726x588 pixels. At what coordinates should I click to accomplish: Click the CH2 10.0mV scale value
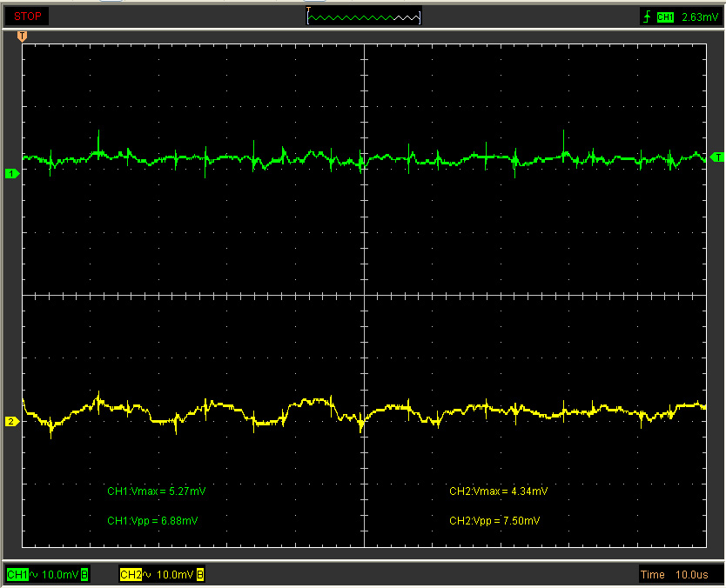coord(175,575)
